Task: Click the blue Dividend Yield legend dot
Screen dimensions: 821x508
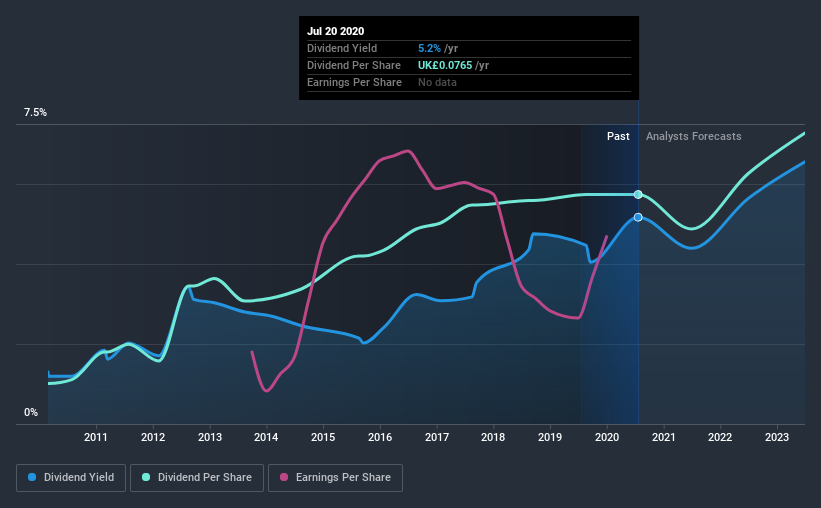Action: (x=32, y=477)
